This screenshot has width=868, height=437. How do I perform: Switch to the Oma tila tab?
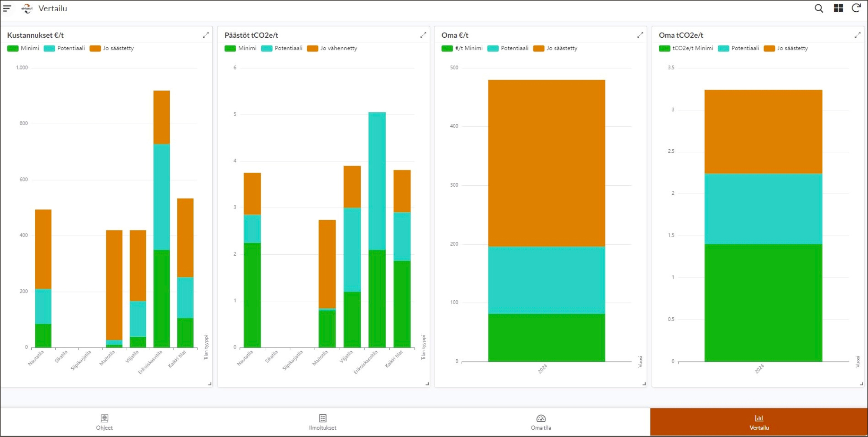click(x=541, y=422)
